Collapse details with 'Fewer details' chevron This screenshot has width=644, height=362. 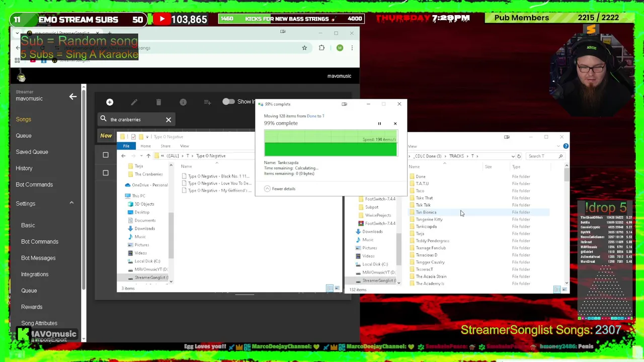pyautogui.click(x=267, y=189)
